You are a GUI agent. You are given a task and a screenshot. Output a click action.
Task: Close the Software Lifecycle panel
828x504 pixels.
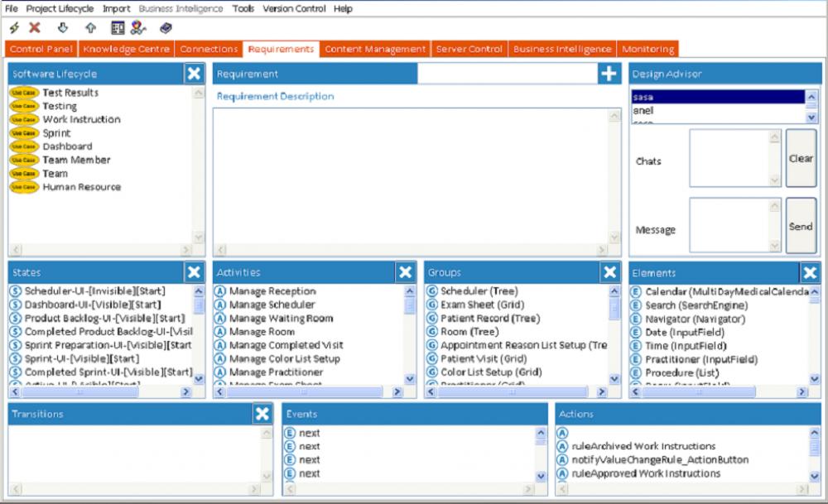194,74
